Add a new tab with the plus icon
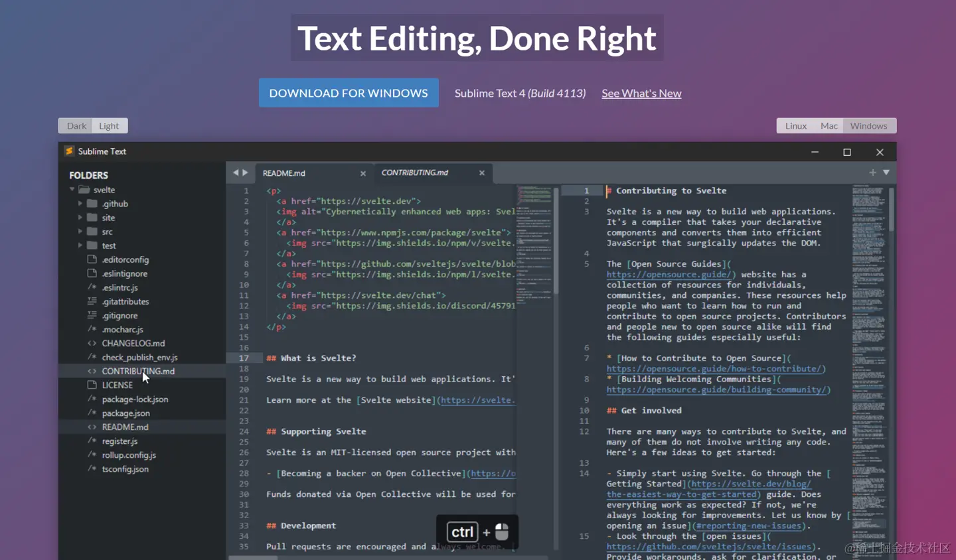 coord(872,173)
